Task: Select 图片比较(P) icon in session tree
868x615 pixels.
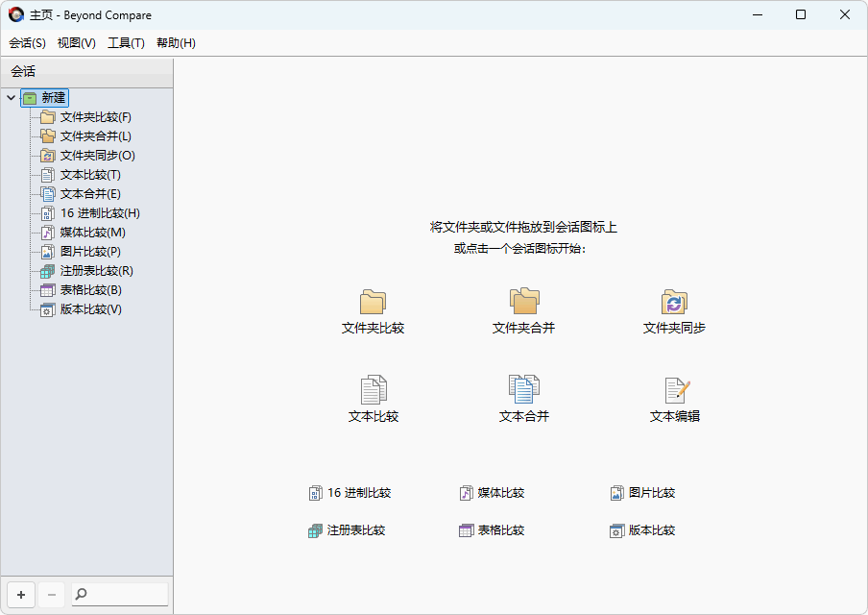Action: click(x=48, y=252)
